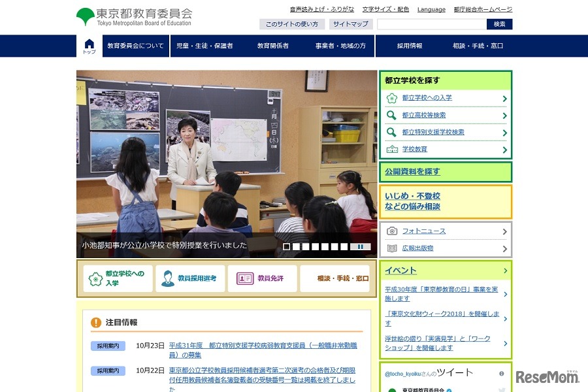Open the 採用情報 navigation menu item
Image resolution: width=588 pixels, height=392 pixels.
pos(410,46)
